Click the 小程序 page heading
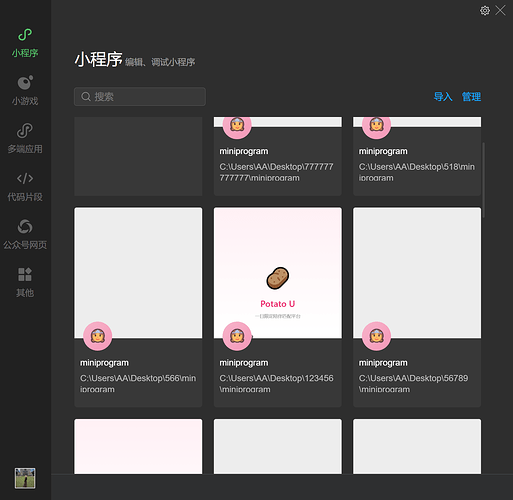 pos(98,60)
